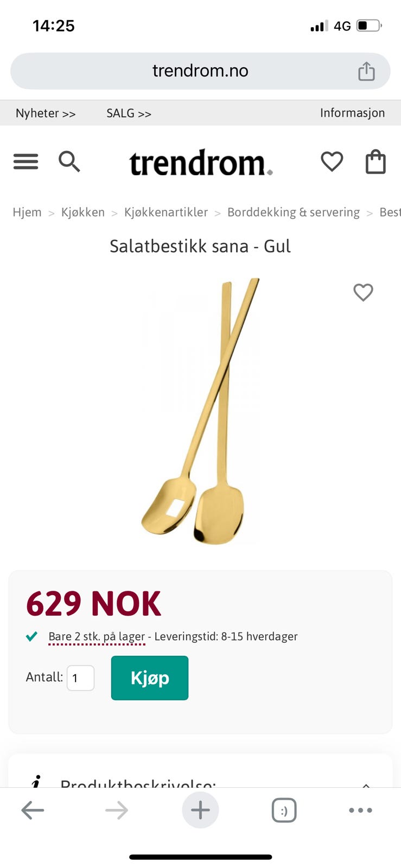The image size is (401, 868).
Task: Open the browser tabs switcher
Action: pyautogui.click(x=284, y=810)
